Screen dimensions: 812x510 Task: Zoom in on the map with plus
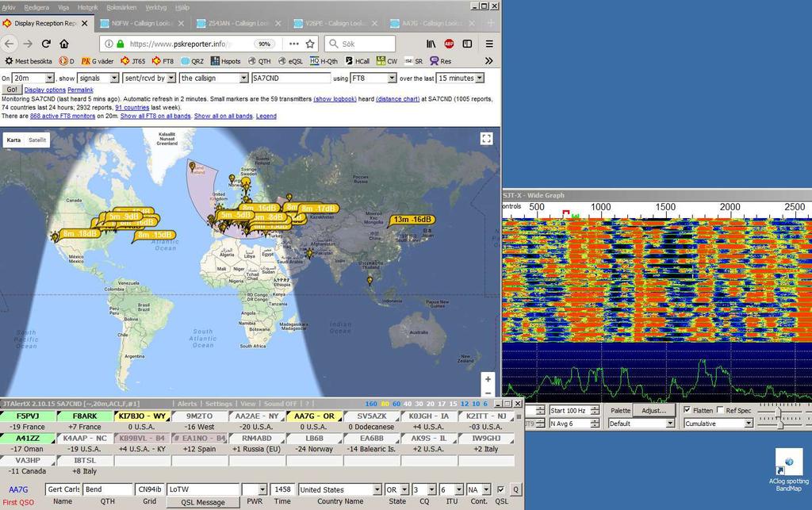[x=488, y=379]
